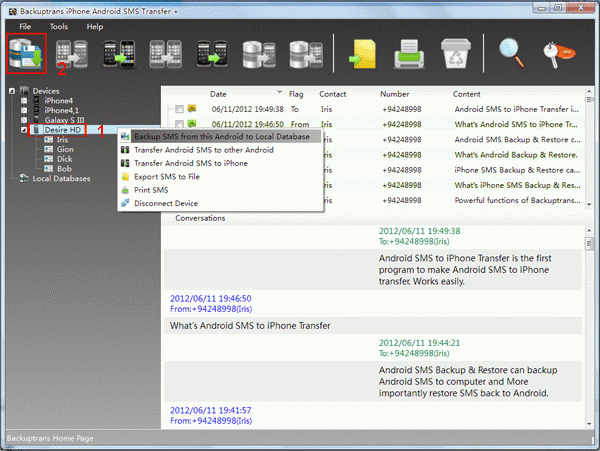Screen dimensions: 600x451
Task: Open the Tools menu
Action: click(x=59, y=26)
